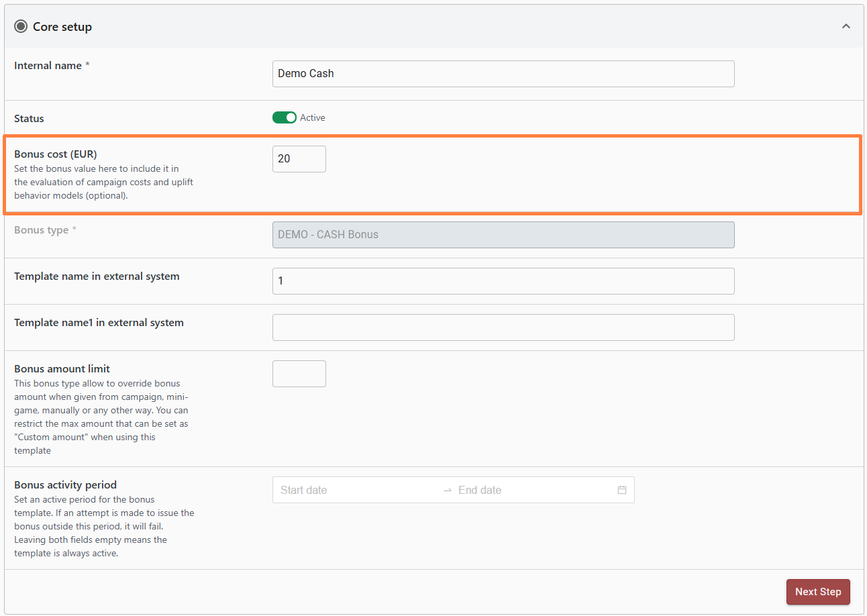Select the Template name in external system input
Image resolution: width=867 pixels, height=616 pixels.
point(503,281)
